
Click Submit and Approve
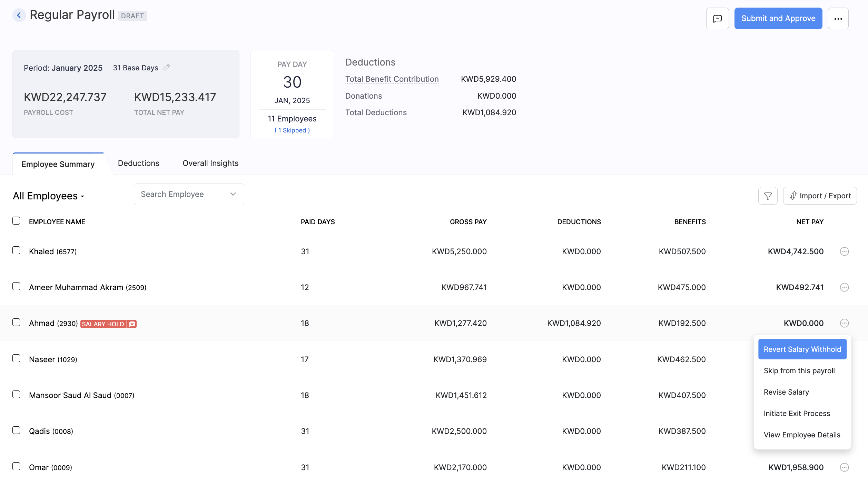(x=778, y=18)
